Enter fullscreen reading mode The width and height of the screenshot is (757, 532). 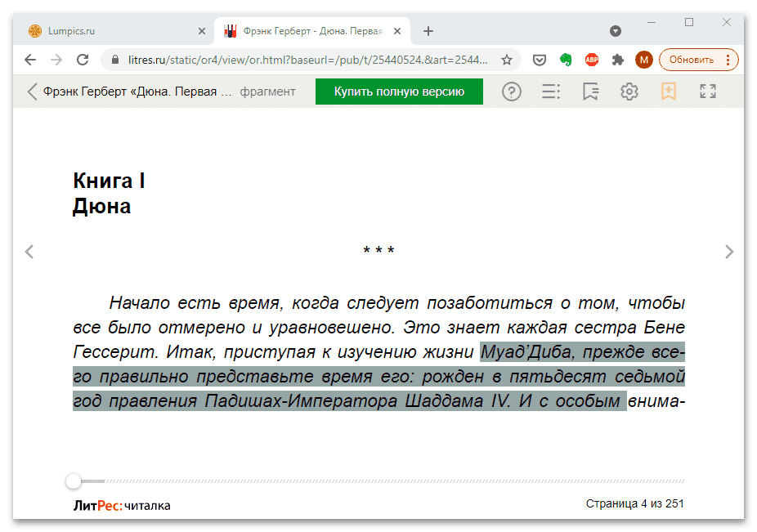707,92
